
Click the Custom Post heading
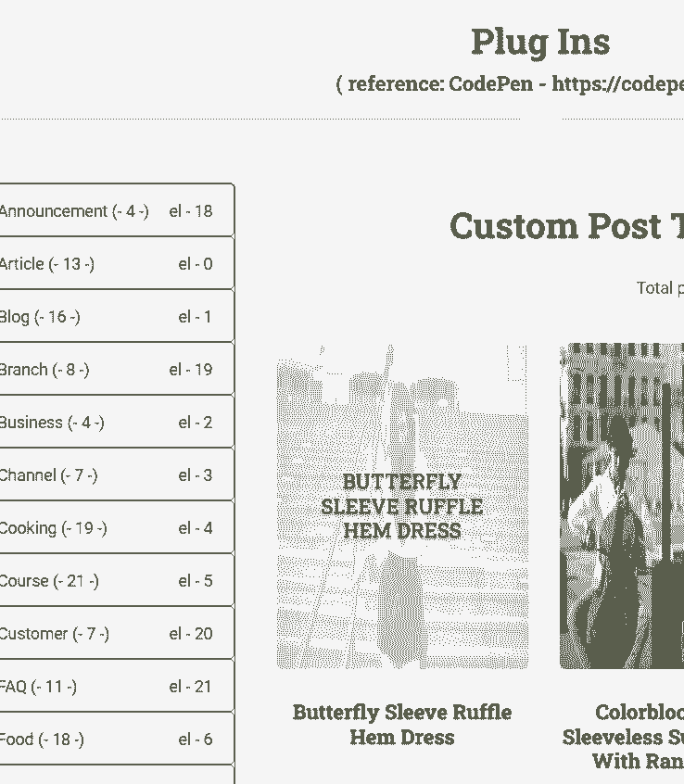pyautogui.click(x=566, y=226)
